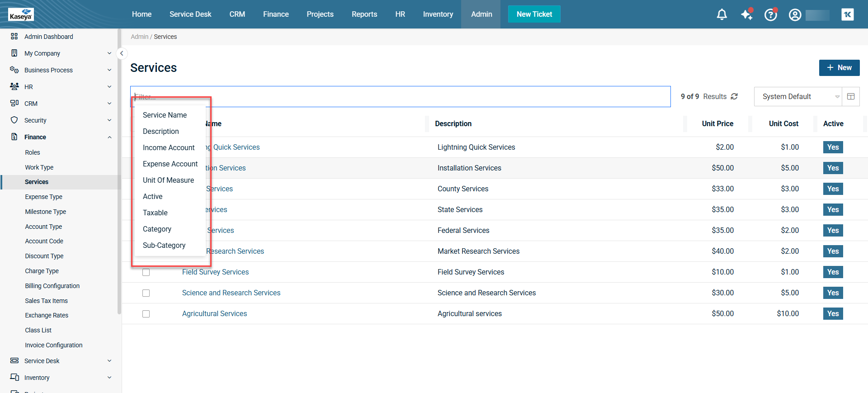Viewport: 868px width, 393px height.
Task: Collapse the sidebar with the arrow button
Action: point(122,53)
